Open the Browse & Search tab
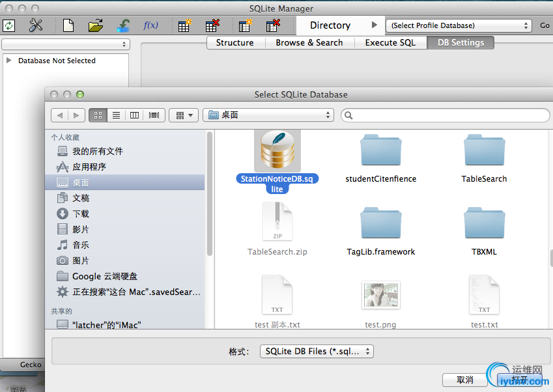This screenshot has width=553, height=392. click(309, 43)
